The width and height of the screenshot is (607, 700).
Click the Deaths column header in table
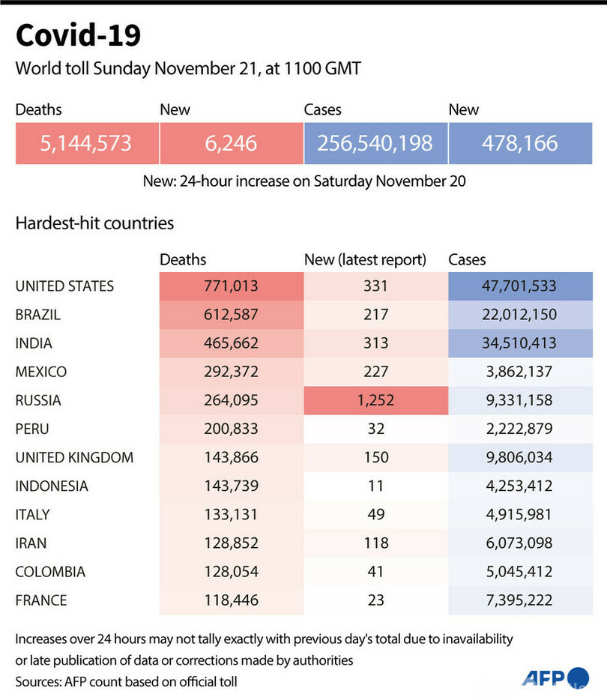click(183, 260)
